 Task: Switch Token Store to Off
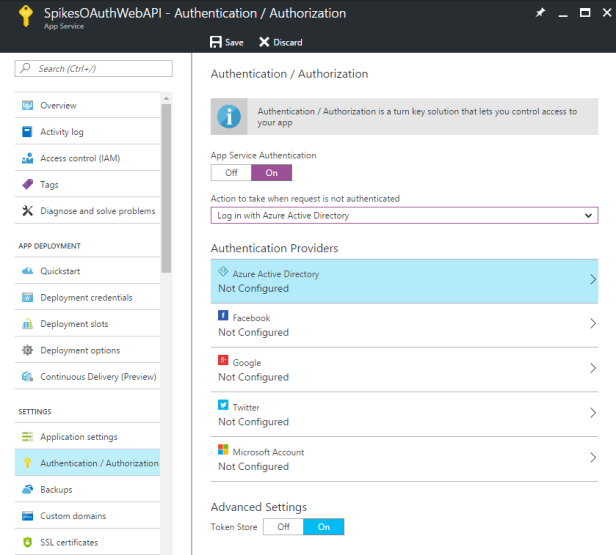(283, 527)
